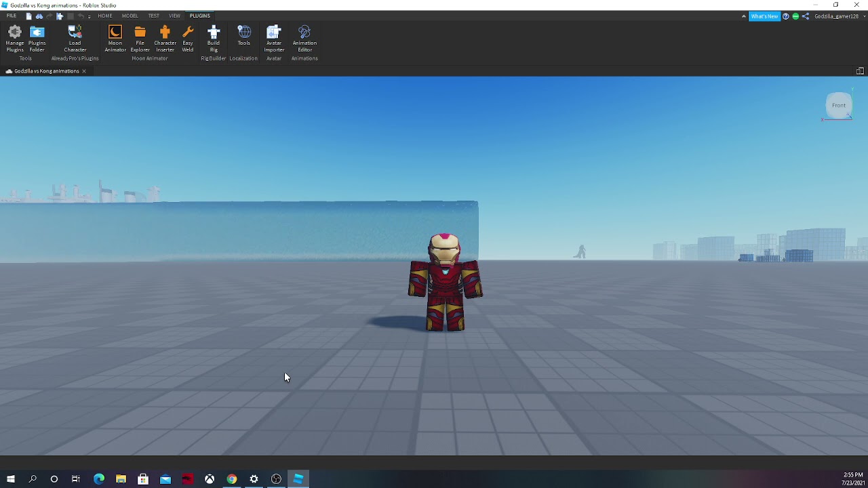The width and height of the screenshot is (868, 488).
Task: Open the What's New panel
Action: point(765,16)
